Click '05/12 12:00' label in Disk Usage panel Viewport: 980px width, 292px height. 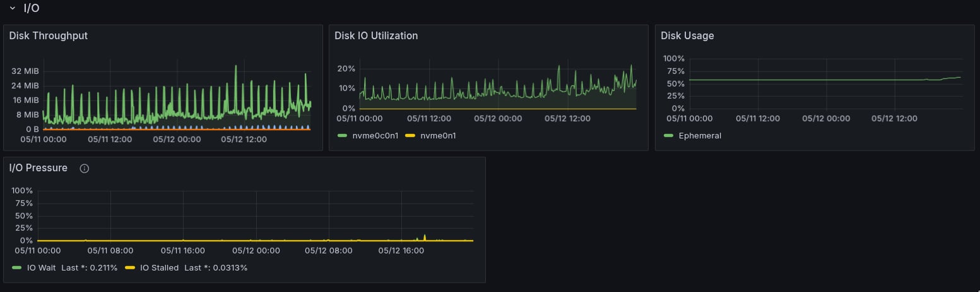click(894, 118)
